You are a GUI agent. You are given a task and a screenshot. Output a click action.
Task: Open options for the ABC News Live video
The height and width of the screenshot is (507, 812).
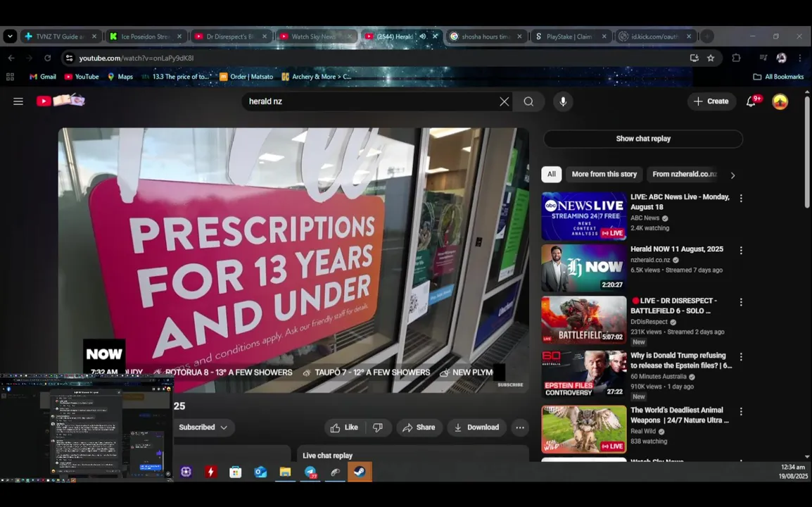(741, 199)
